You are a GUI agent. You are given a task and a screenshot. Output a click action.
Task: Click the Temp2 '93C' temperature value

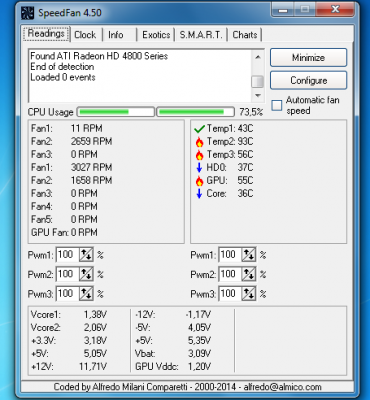[x=245, y=142]
